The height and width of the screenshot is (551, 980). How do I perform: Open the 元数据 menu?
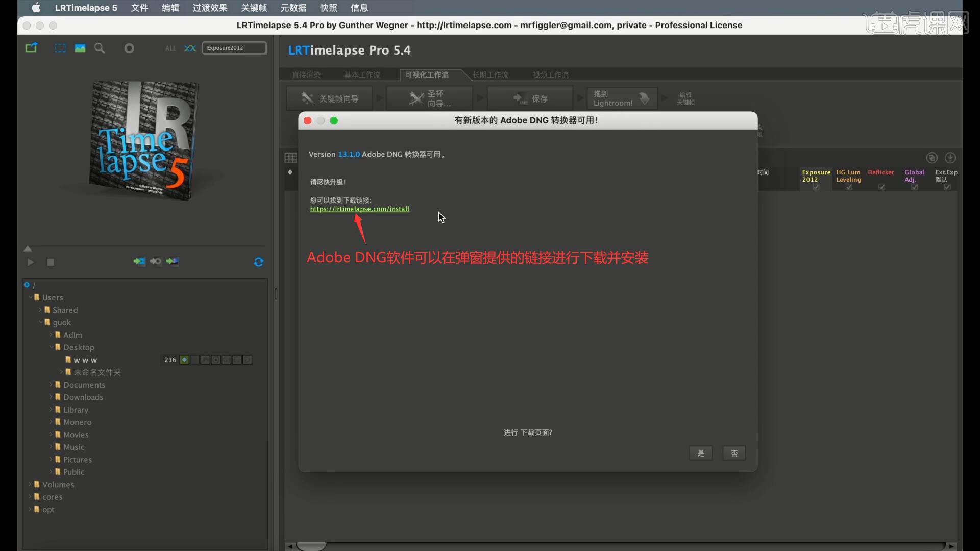[x=293, y=8]
